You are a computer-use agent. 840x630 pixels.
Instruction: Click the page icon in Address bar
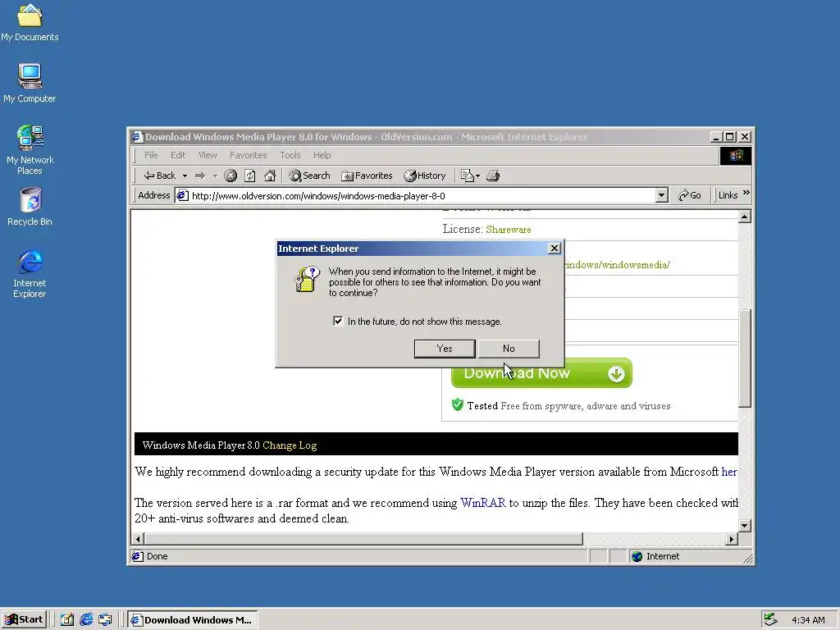point(183,195)
